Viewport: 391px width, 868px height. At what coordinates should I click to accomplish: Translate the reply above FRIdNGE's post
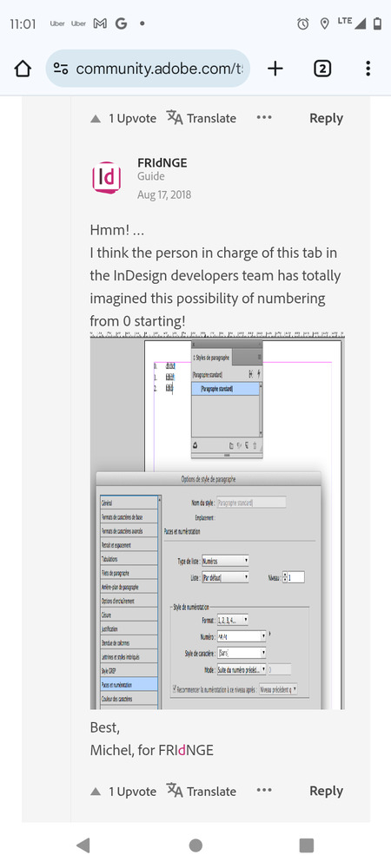pos(202,118)
